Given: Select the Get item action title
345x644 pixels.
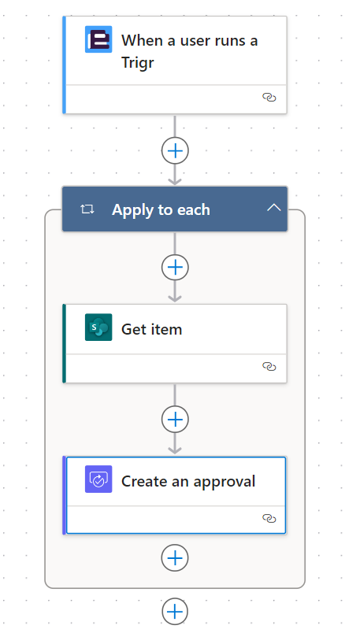Looking at the screenshot, I should (151, 329).
